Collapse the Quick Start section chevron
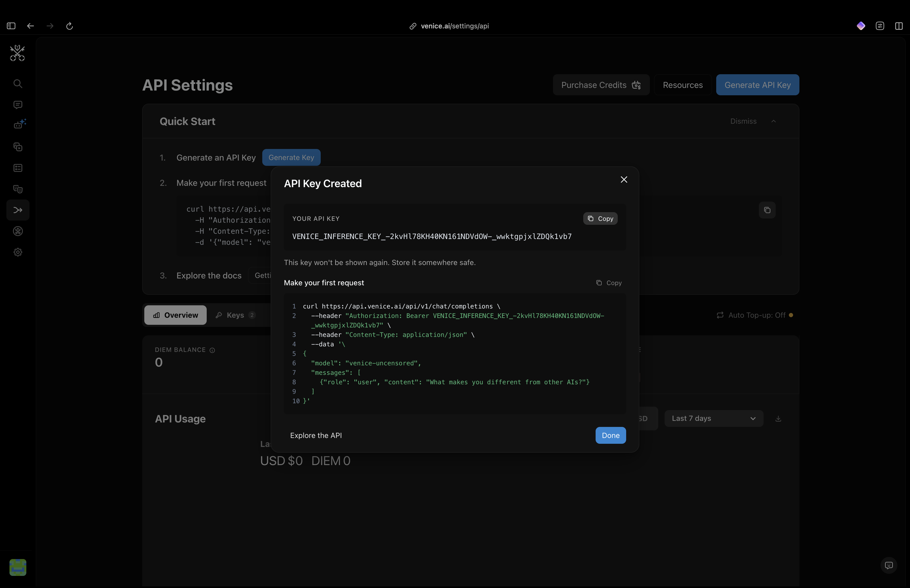 tap(773, 121)
